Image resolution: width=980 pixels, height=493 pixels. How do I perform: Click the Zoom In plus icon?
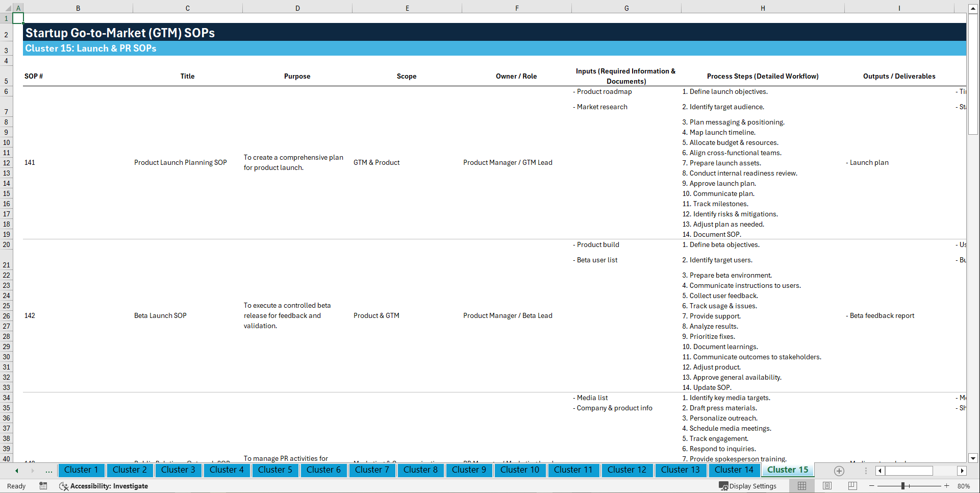pyautogui.click(x=947, y=486)
